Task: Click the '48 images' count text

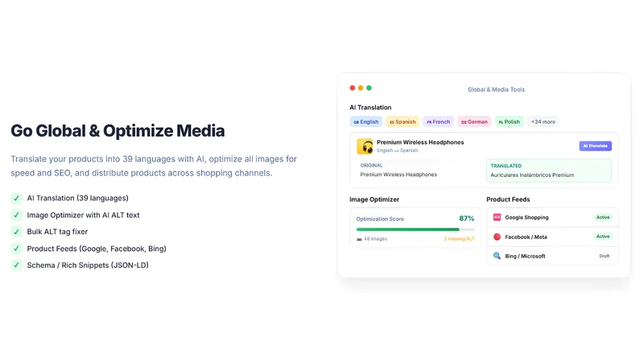Action: click(375, 239)
